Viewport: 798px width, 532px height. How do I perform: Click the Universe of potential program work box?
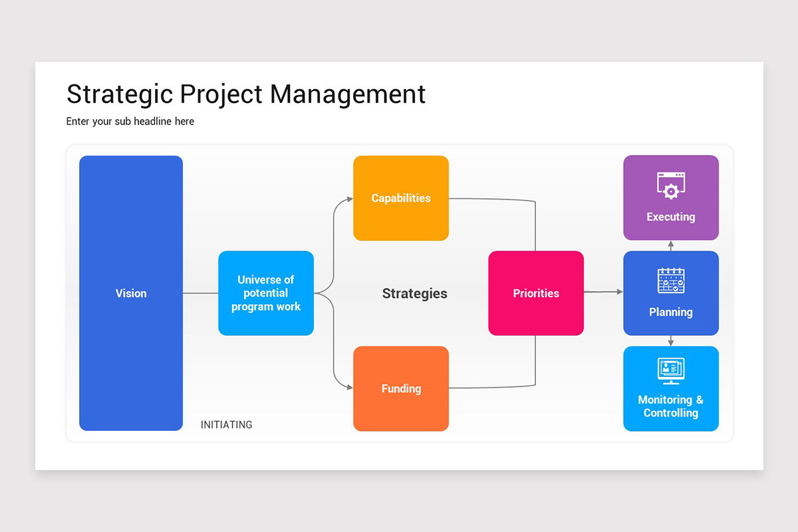coord(266,293)
